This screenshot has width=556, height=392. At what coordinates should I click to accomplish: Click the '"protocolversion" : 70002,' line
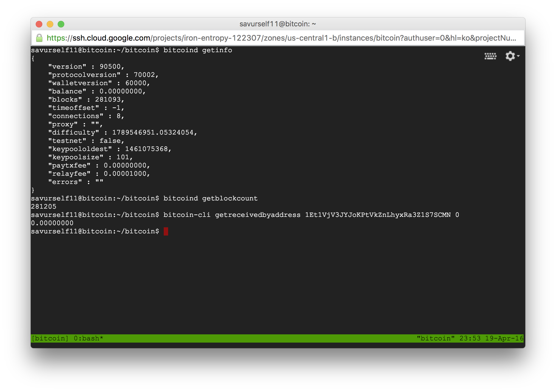tap(103, 75)
